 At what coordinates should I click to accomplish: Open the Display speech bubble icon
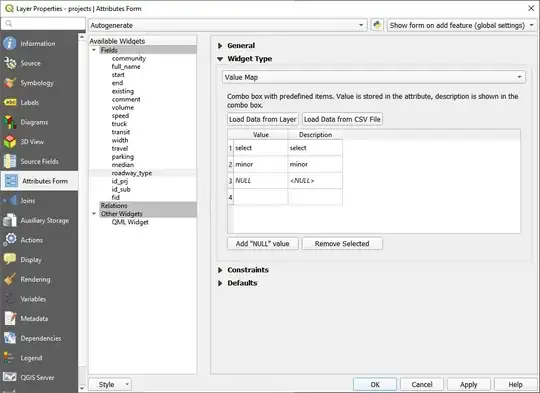click(10, 260)
